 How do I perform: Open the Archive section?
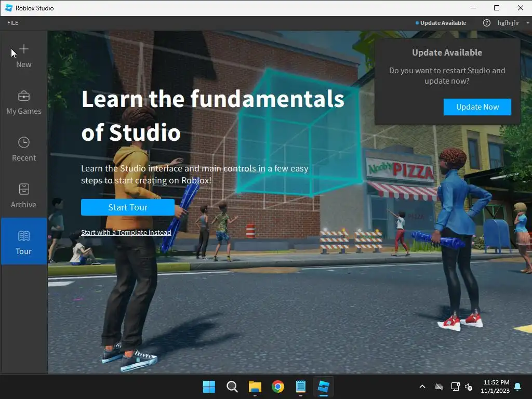24,196
